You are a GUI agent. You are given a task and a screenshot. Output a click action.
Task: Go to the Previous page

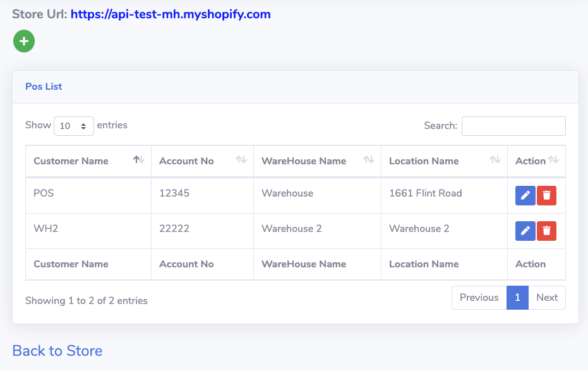[479, 298]
